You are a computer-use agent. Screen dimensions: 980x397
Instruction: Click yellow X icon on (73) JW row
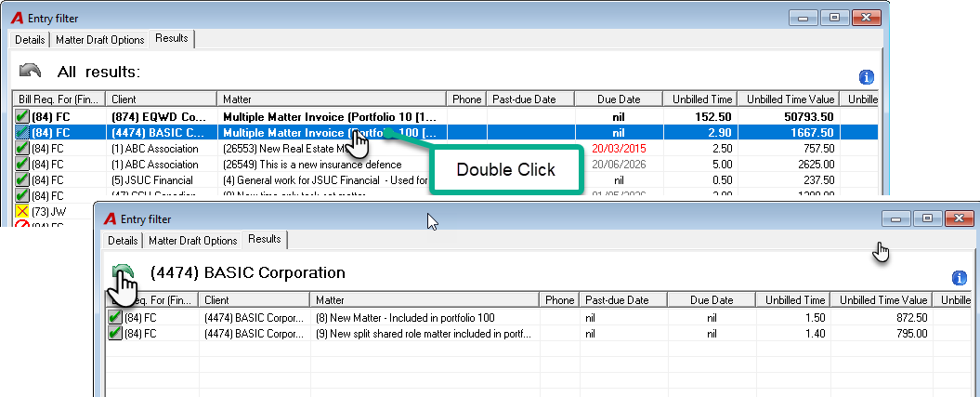[x=22, y=211]
